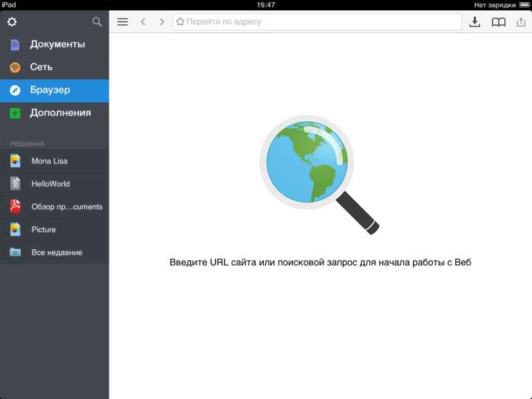Click the Недавние section header
This screenshot has height=399, width=532.
(27, 143)
